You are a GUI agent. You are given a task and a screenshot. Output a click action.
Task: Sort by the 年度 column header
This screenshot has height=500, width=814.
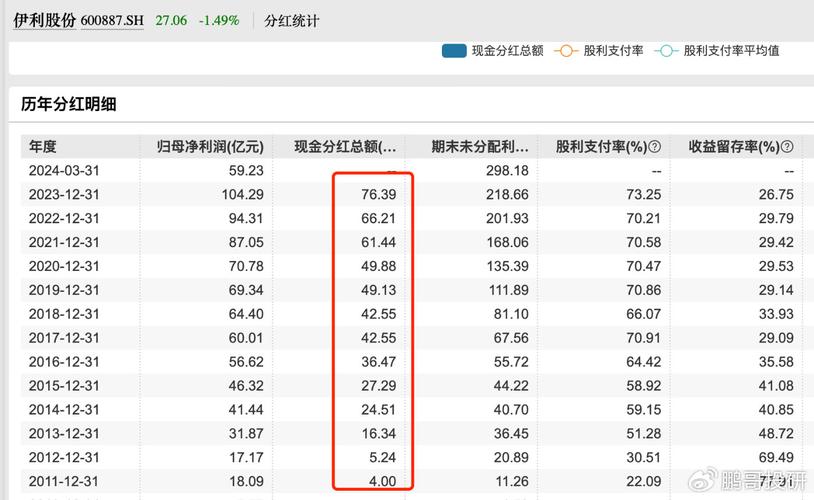(x=43, y=147)
